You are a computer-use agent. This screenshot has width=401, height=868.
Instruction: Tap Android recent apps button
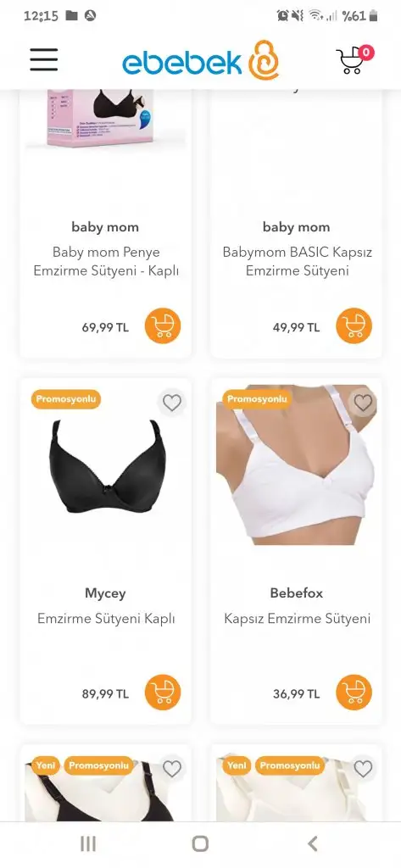(x=88, y=843)
